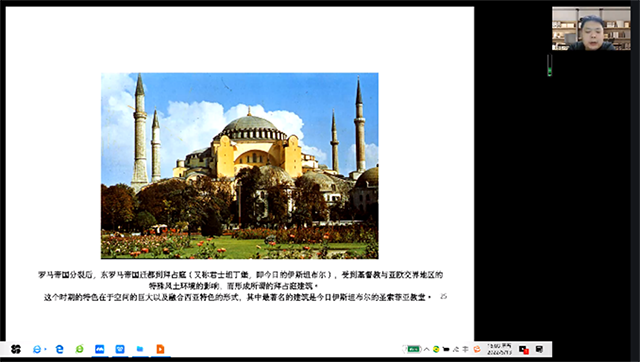Click the green microphone volume level indicator
This screenshot has height=362, width=640.
[549, 65]
